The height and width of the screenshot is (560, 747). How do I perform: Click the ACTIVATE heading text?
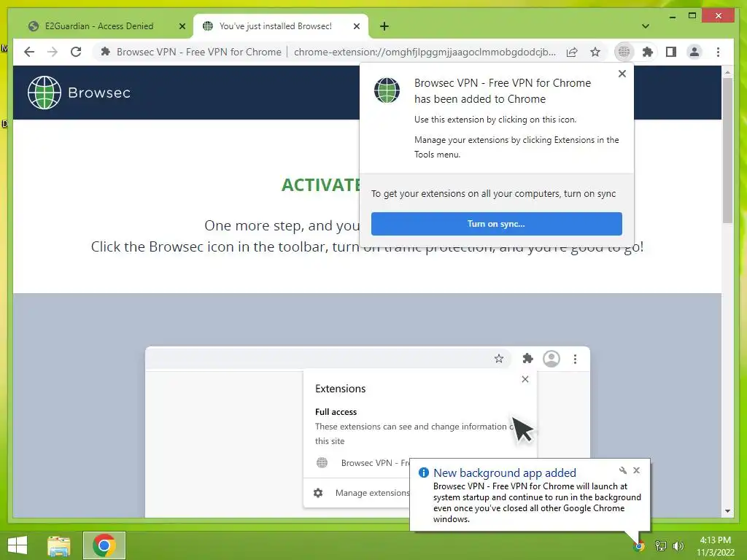(321, 184)
